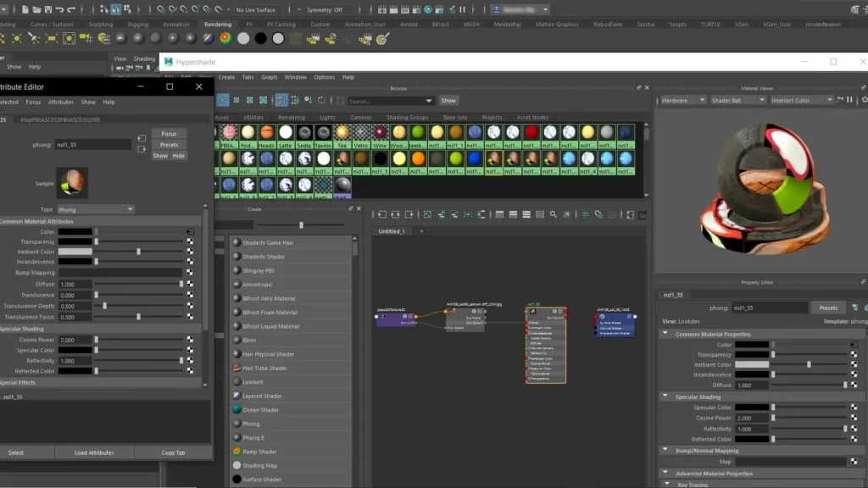
Task: Click the Bifrost Aero Material create icon
Action: 236,298
